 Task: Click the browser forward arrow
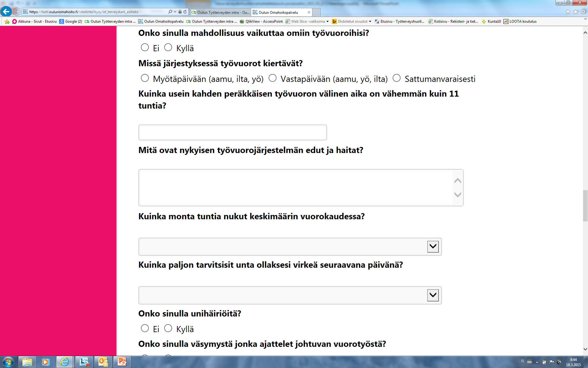(17, 12)
